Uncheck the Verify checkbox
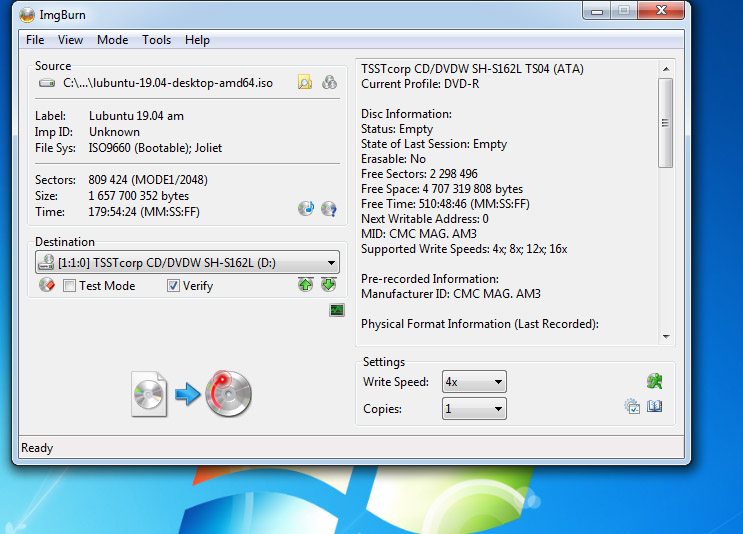The width and height of the screenshot is (743, 534). 173,285
